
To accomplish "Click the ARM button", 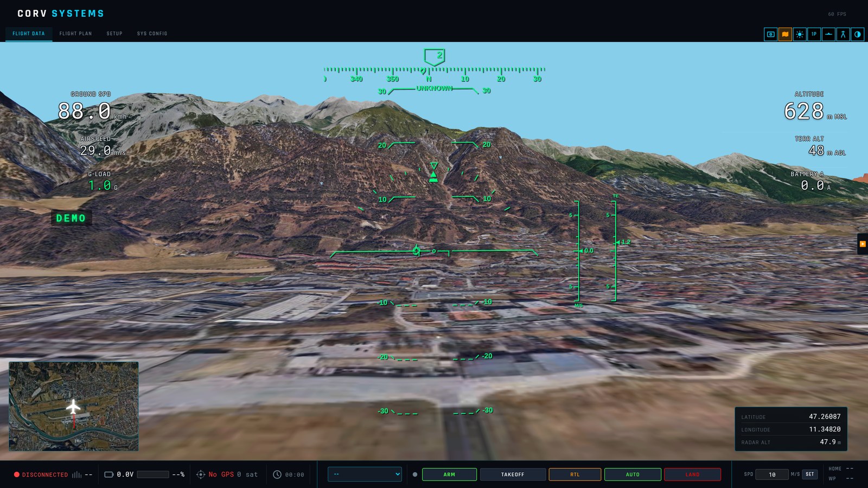I will pyautogui.click(x=449, y=474).
